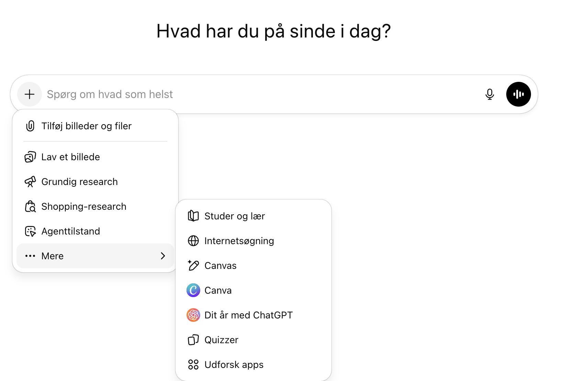
Task: Click the Canva logo icon
Action: coord(193,291)
